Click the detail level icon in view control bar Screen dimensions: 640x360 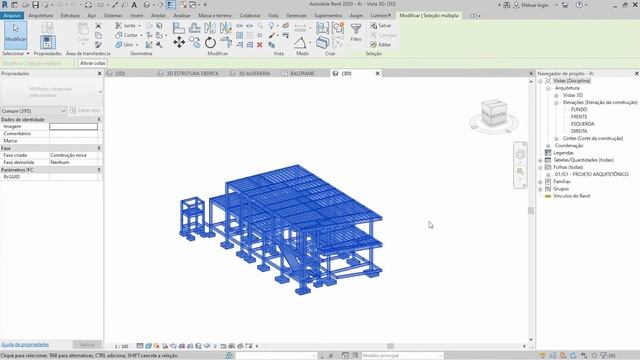pyautogui.click(x=140, y=346)
